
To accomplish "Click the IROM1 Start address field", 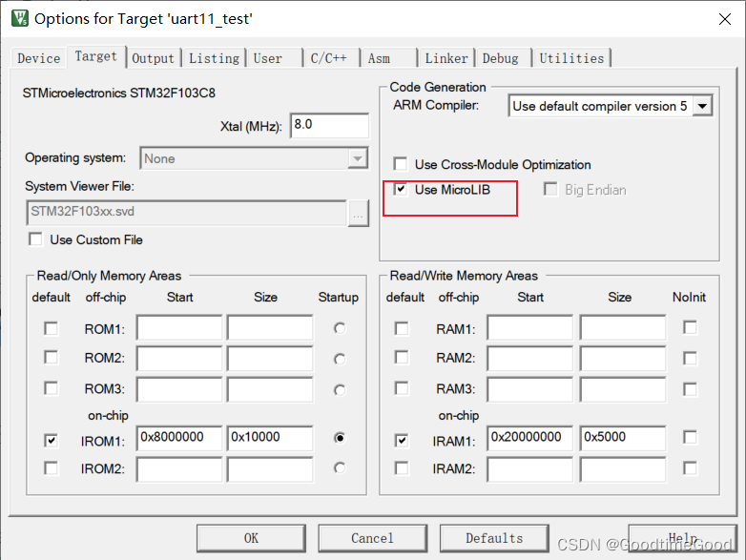I will point(179,438).
